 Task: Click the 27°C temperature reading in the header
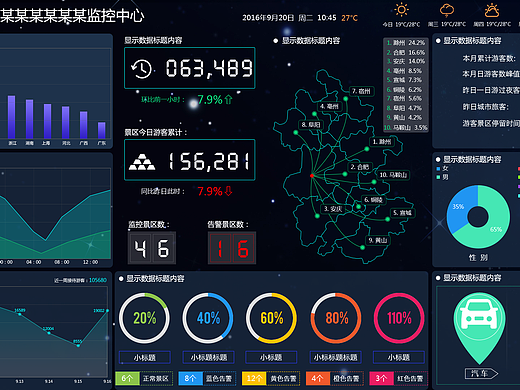tap(349, 18)
